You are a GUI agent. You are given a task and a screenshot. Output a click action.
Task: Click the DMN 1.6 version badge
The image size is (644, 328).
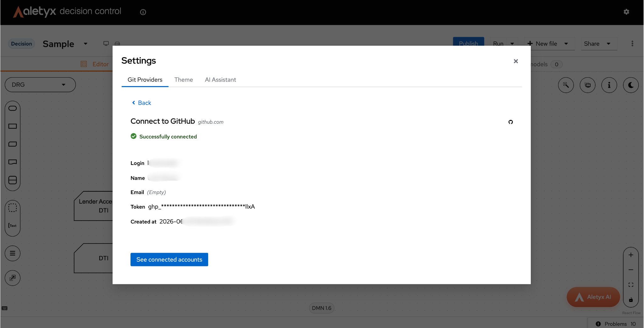click(321, 308)
